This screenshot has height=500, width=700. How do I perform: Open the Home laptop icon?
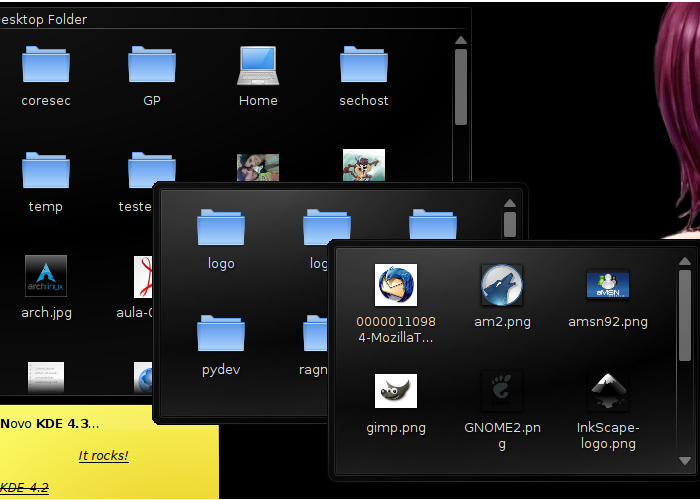click(258, 65)
